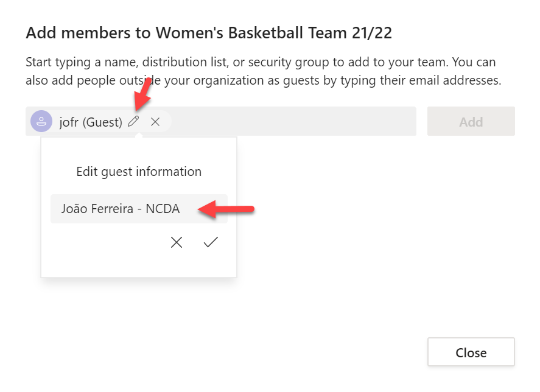This screenshot has width=540, height=392.
Task: Click the jofr guest avatar icon
Action: pyautogui.click(x=41, y=122)
